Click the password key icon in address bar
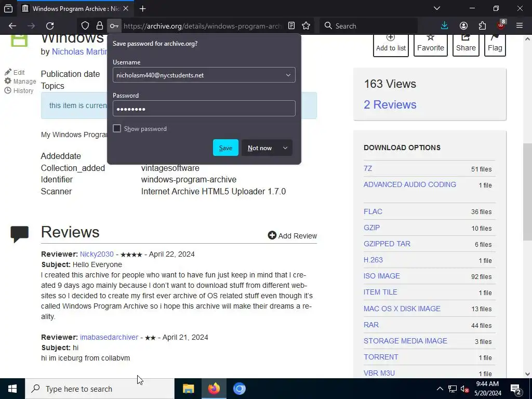Image resolution: width=532 pixels, height=399 pixels. click(114, 26)
